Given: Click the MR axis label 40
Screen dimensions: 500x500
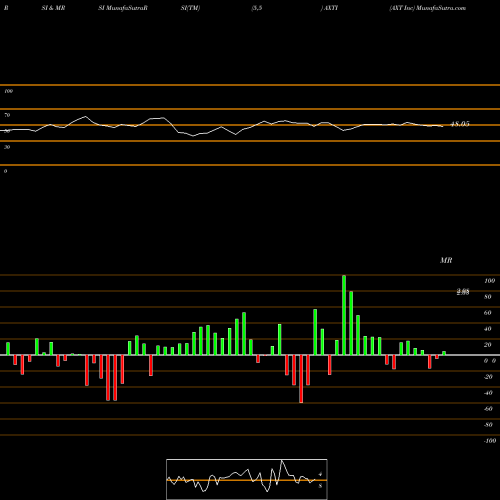Looking at the screenshot, I should point(488,329).
